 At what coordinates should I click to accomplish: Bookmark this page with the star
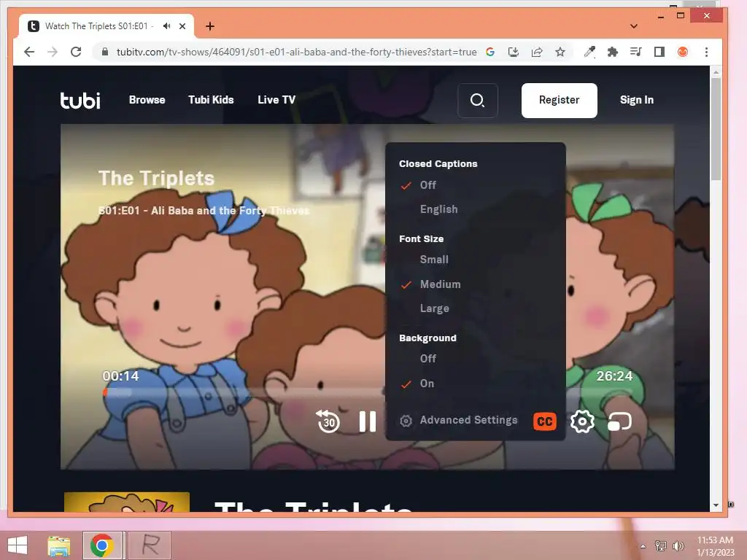pos(560,52)
